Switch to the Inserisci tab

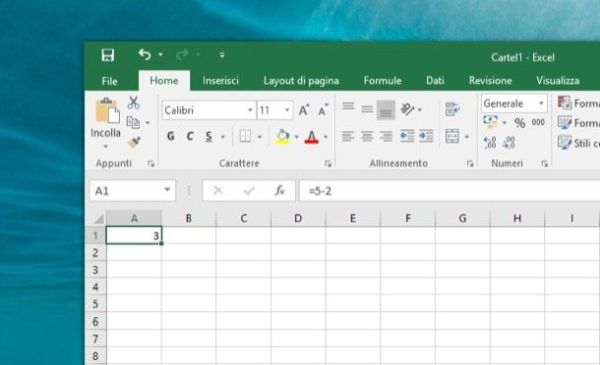click(220, 81)
